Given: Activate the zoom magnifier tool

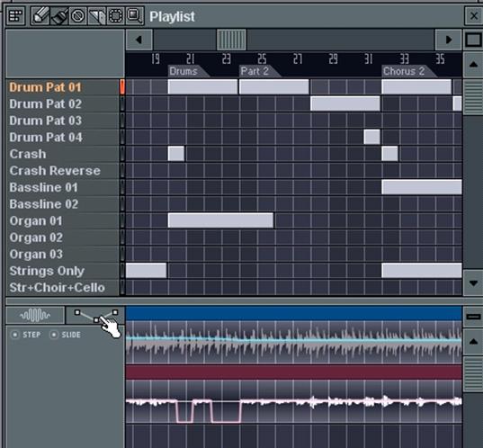Looking at the screenshot, I should (135, 15).
